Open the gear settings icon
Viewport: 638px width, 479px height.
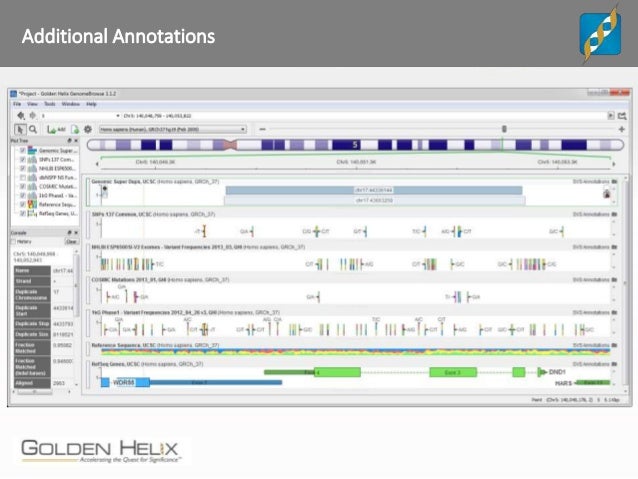point(88,129)
